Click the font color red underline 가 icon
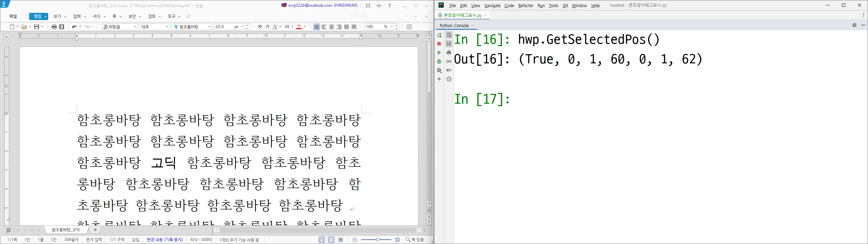Viewport: 868px width, 244px height. point(299,27)
